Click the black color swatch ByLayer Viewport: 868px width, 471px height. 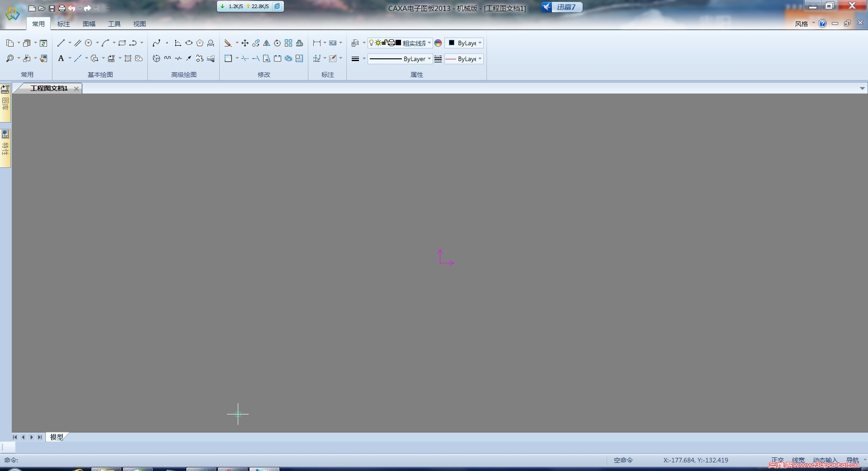pyautogui.click(x=451, y=43)
